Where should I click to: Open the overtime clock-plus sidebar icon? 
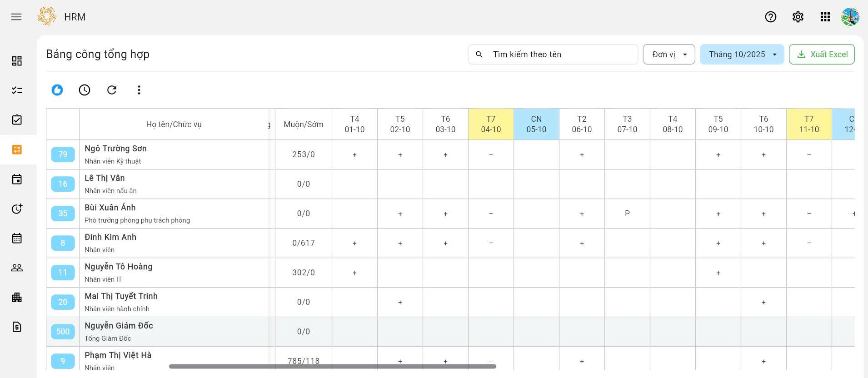(x=17, y=209)
